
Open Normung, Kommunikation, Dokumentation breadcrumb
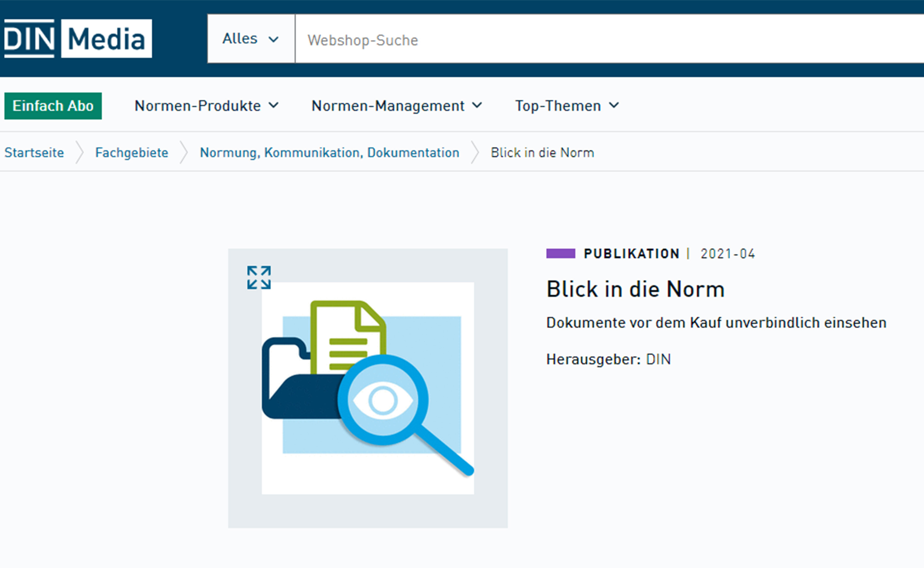tap(329, 153)
